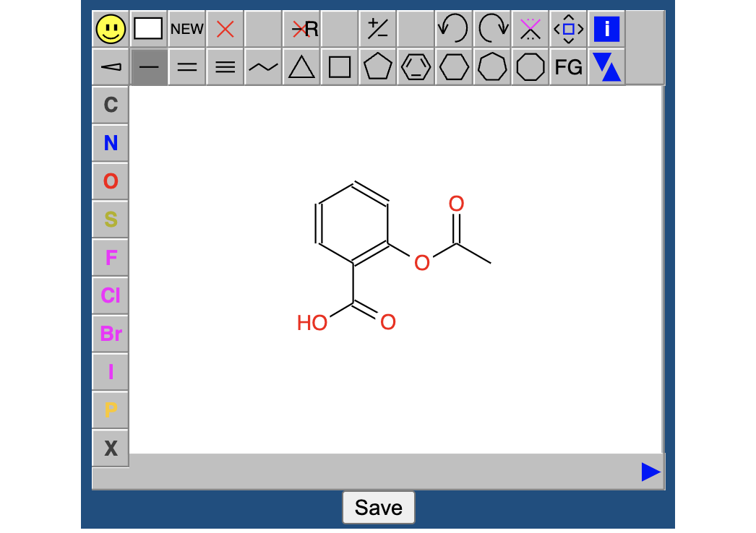Toggle the single bond tool

149,68
